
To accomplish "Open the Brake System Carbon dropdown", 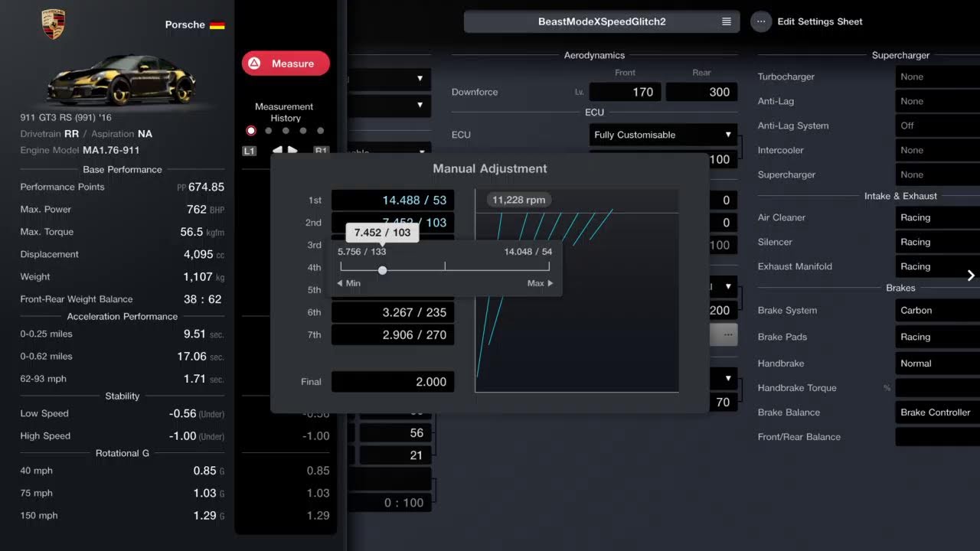I will pos(937,311).
